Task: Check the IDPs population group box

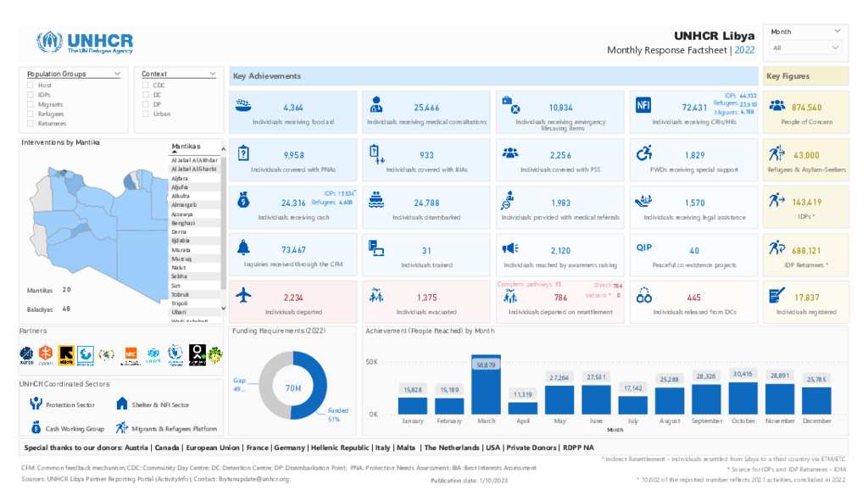Action: point(31,95)
